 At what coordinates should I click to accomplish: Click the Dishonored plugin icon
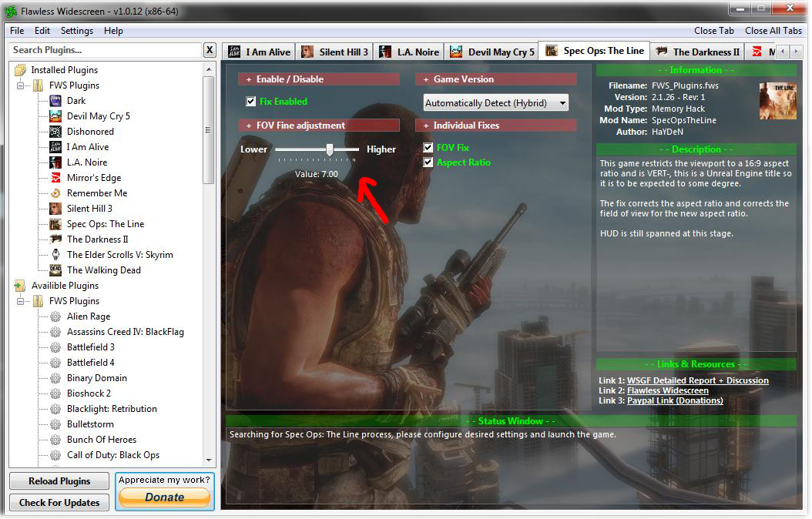point(55,132)
